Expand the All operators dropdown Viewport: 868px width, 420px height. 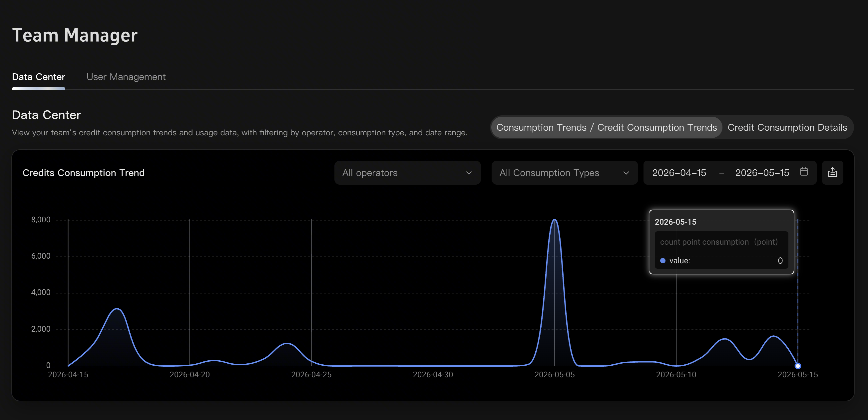(x=407, y=172)
